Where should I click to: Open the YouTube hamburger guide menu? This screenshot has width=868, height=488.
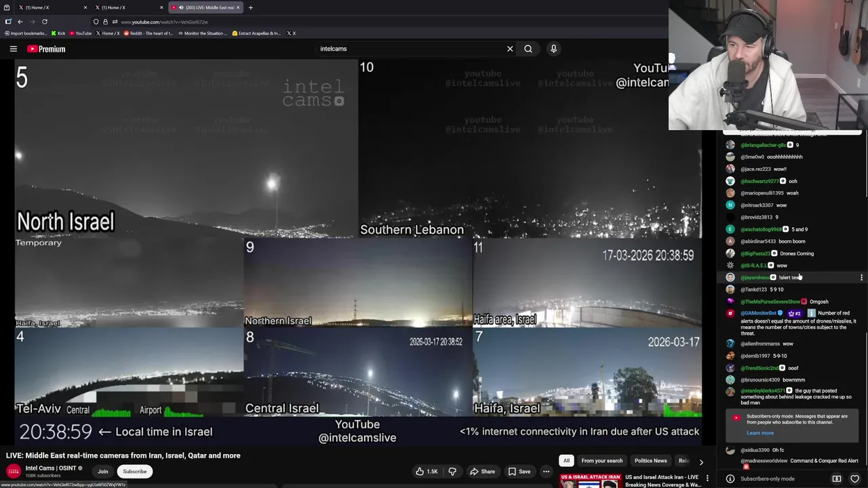click(13, 49)
